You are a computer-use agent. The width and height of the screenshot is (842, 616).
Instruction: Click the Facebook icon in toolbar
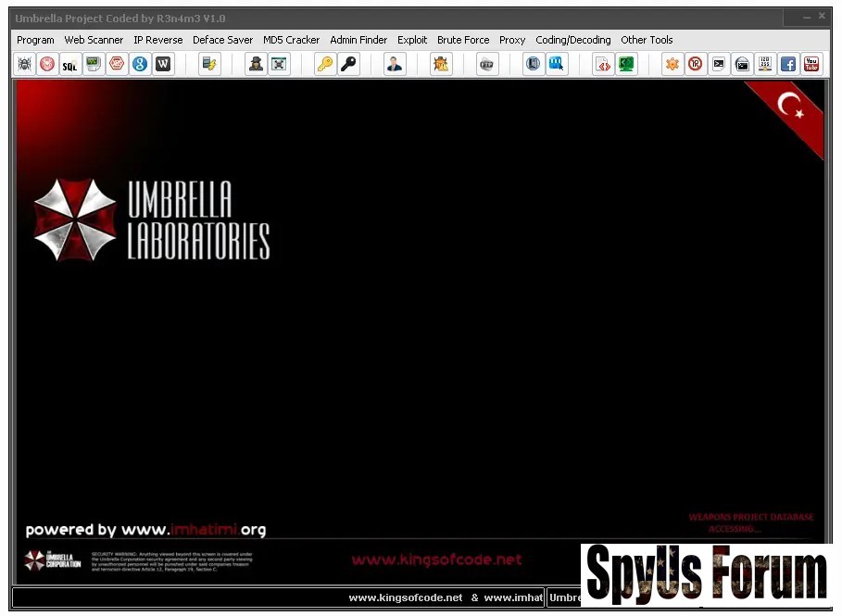click(x=788, y=64)
